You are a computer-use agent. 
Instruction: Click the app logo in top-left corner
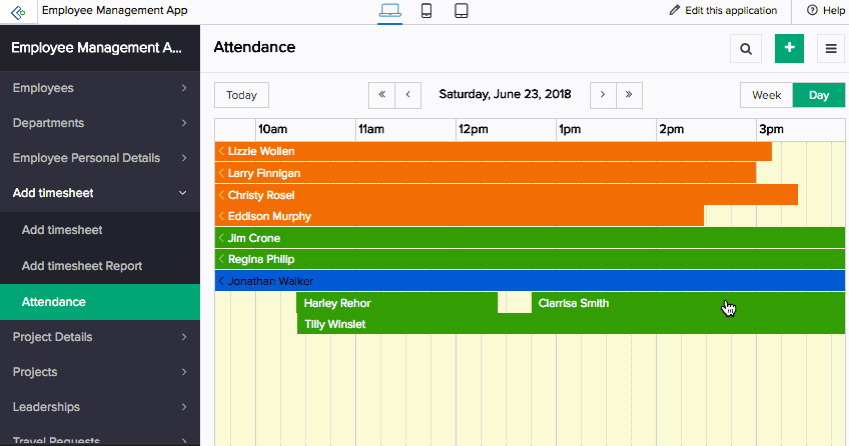(20, 11)
